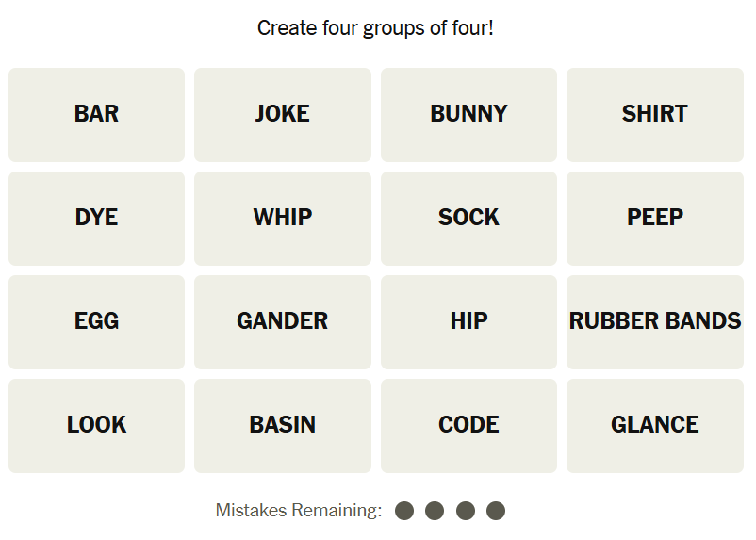Select the GLANCE word tile
Screen dimensions: 756x540
point(654,425)
